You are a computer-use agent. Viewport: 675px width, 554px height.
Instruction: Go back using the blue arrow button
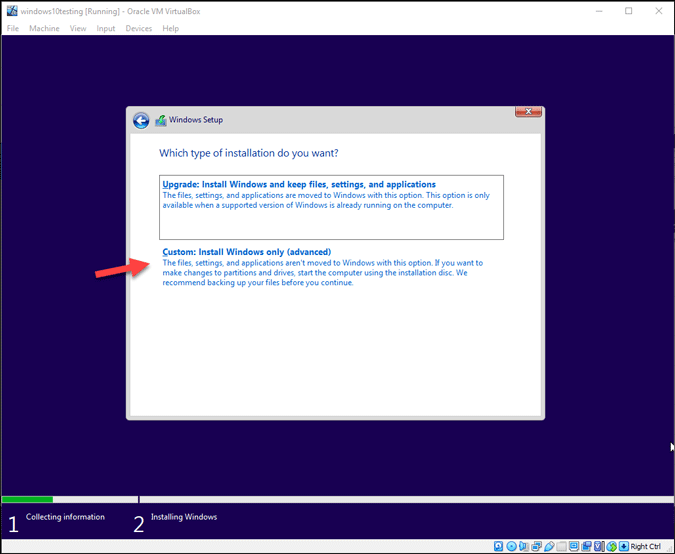click(141, 120)
